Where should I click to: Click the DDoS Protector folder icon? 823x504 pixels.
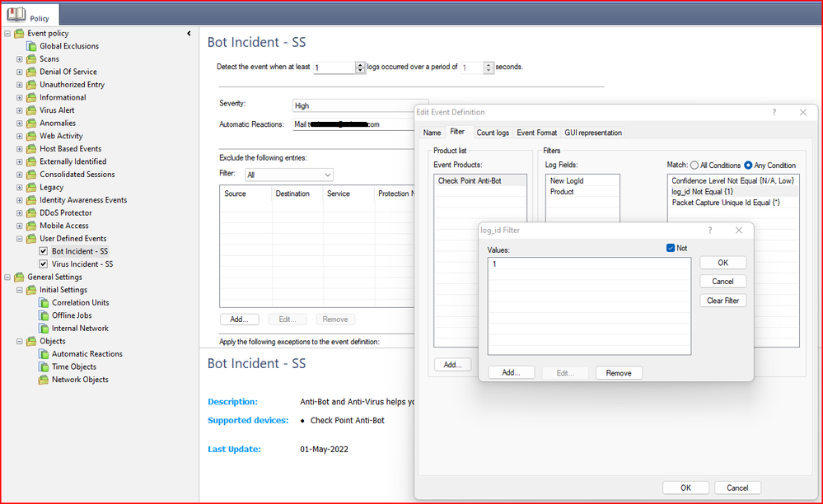pyautogui.click(x=31, y=213)
